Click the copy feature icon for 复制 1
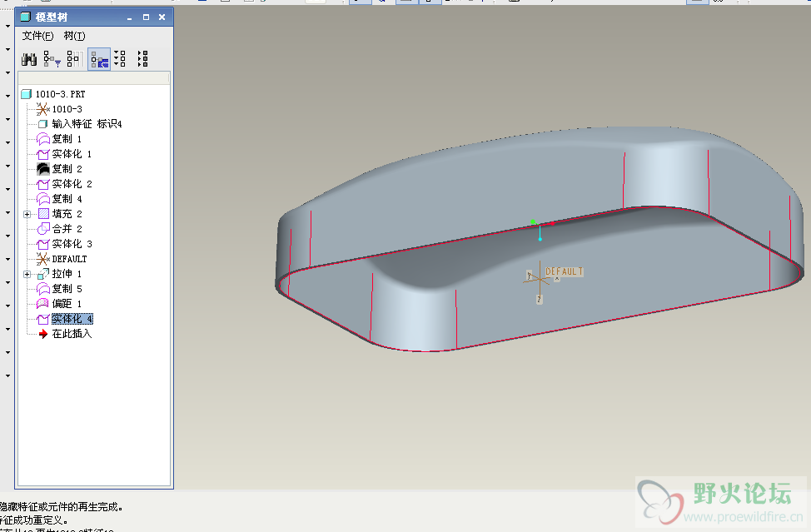The image size is (811, 532). click(x=43, y=139)
